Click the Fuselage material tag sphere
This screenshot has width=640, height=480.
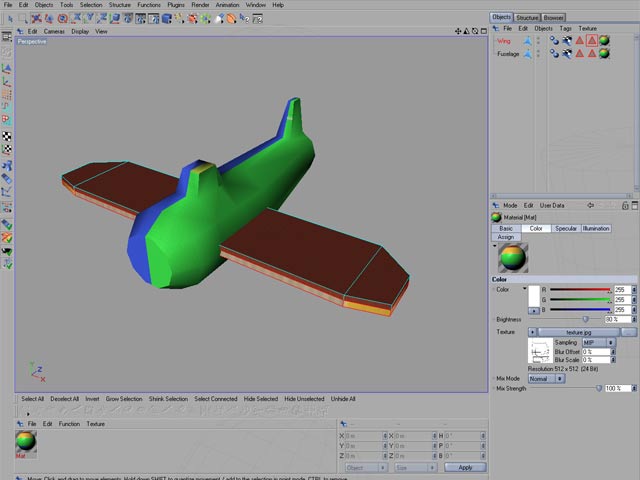click(x=604, y=53)
